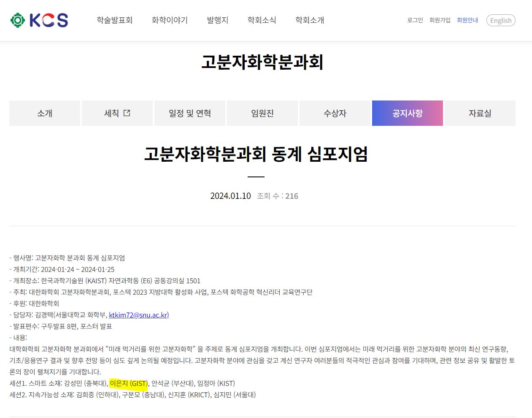Click the 주최 organizer line
The image size is (532, 418).
point(161,292)
